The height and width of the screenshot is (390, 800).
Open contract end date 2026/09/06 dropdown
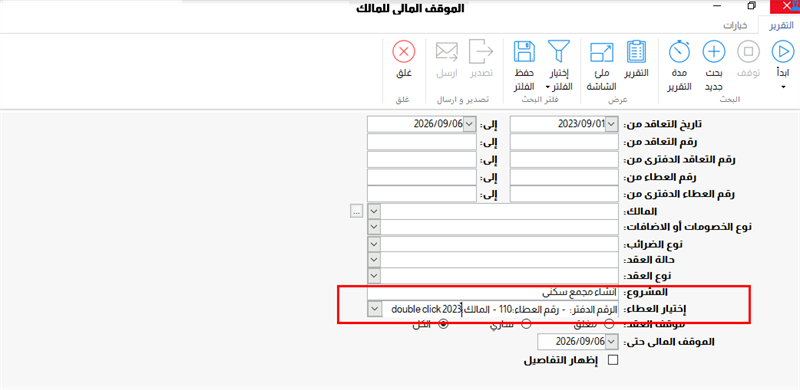click(x=469, y=124)
